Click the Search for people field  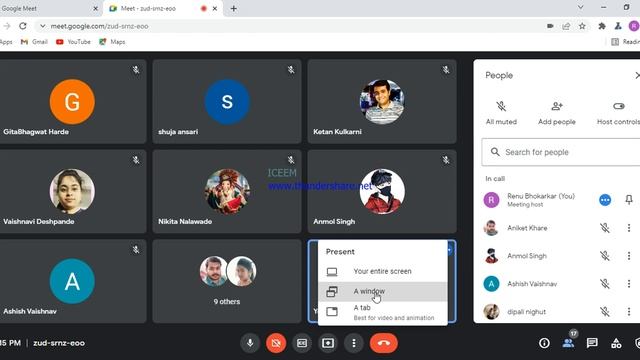tap(561, 152)
